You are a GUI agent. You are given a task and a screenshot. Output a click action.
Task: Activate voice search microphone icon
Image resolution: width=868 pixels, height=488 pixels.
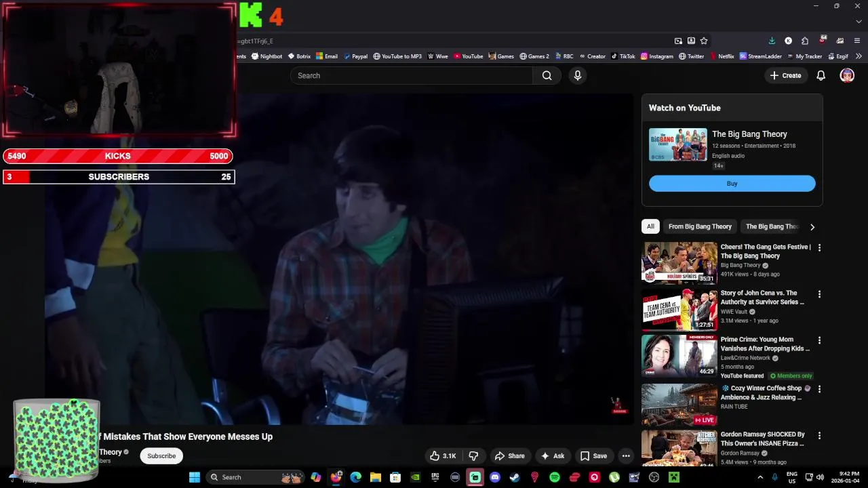tap(578, 75)
